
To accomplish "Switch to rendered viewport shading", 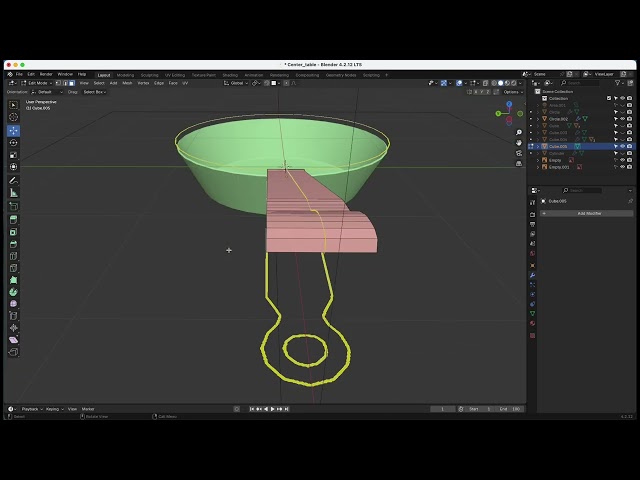I will click(514, 83).
